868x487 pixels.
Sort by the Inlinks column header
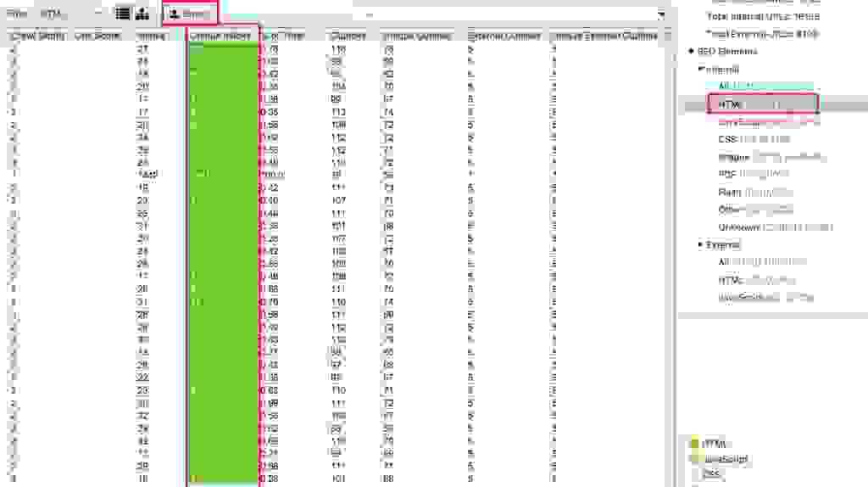[152, 36]
